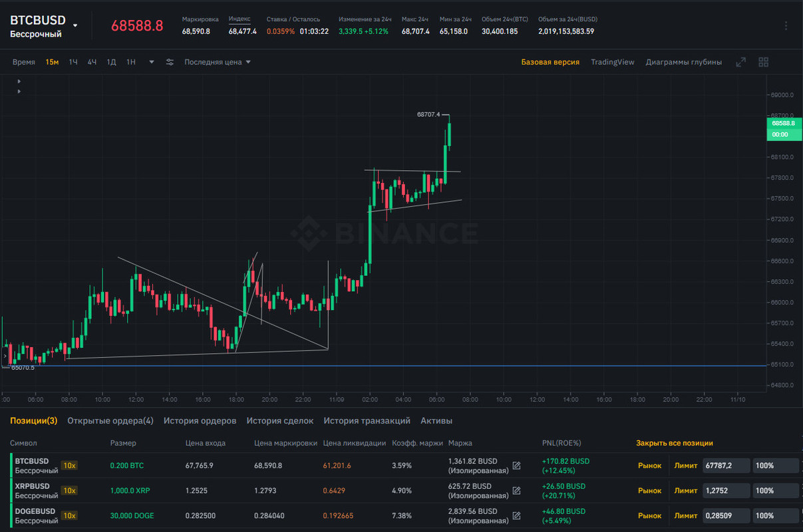Image resolution: width=803 pixels, height=532 pixels.
Task: Select the 1Ч timeframe
Action: (73, 62)
